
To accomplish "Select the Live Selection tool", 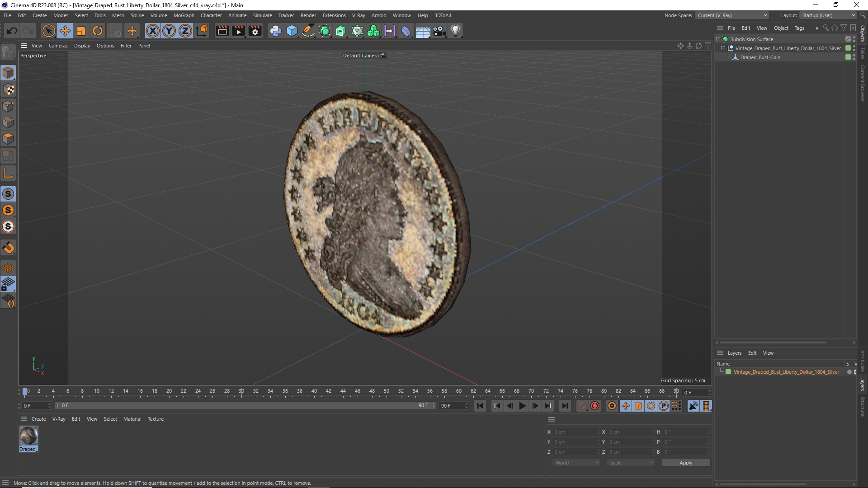I will (48, 31).
